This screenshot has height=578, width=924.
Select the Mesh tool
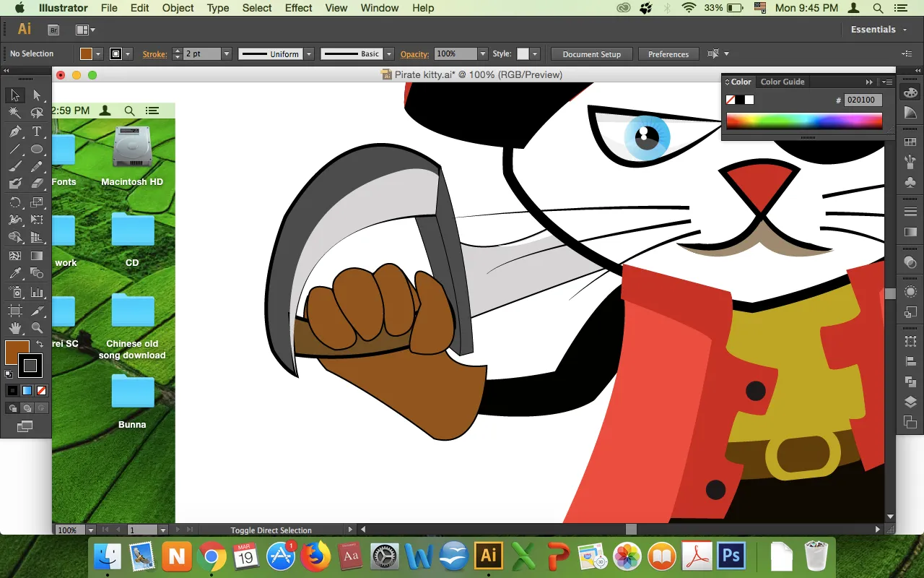(x=14, y=256)
